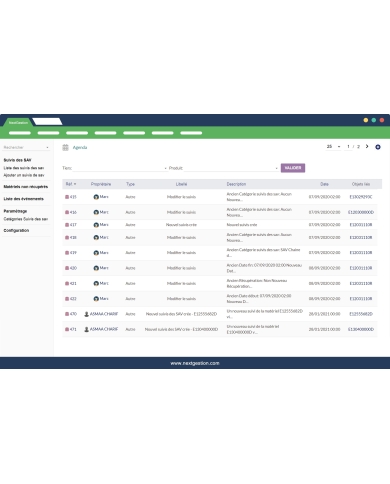Select the Suivis des SAV section heading
This screenshot has width=390, height=484.
(x=17, y=160)
